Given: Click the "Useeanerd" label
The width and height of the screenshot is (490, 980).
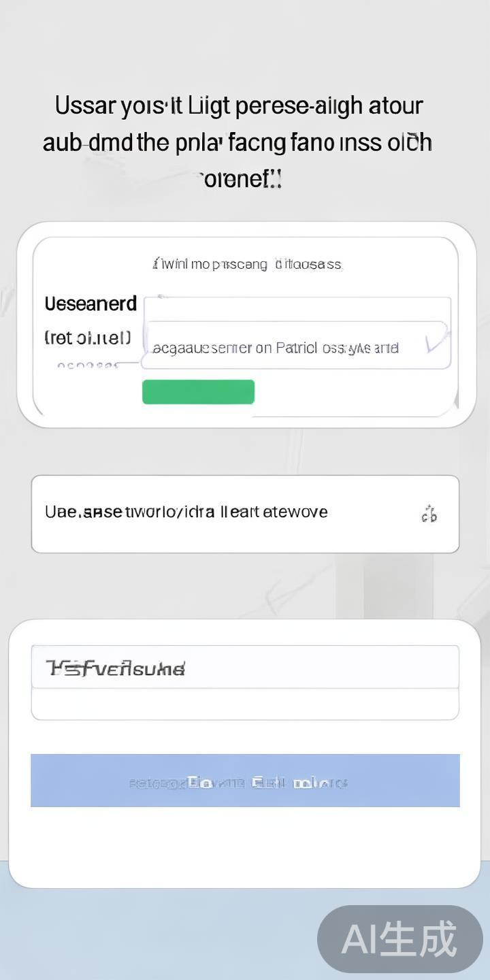Looking at the screenshot, I should [91, 304].
